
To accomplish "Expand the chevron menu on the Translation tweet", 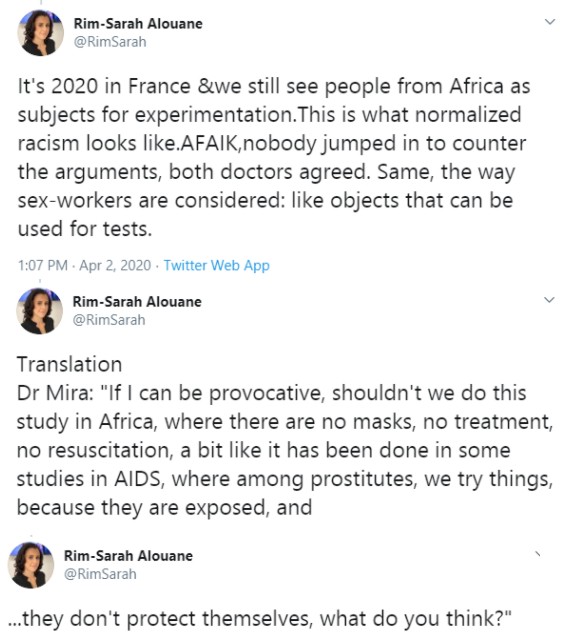I will point(549,300).
